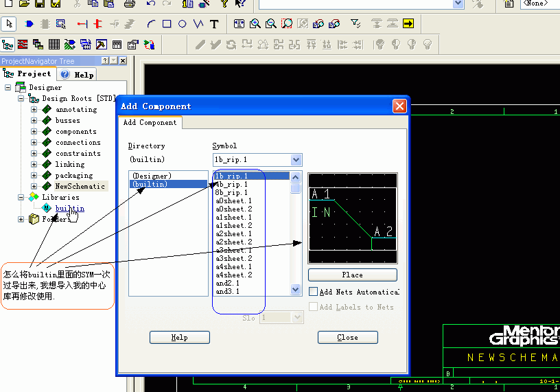Collapse the Libraries tree node

[21, 197]
